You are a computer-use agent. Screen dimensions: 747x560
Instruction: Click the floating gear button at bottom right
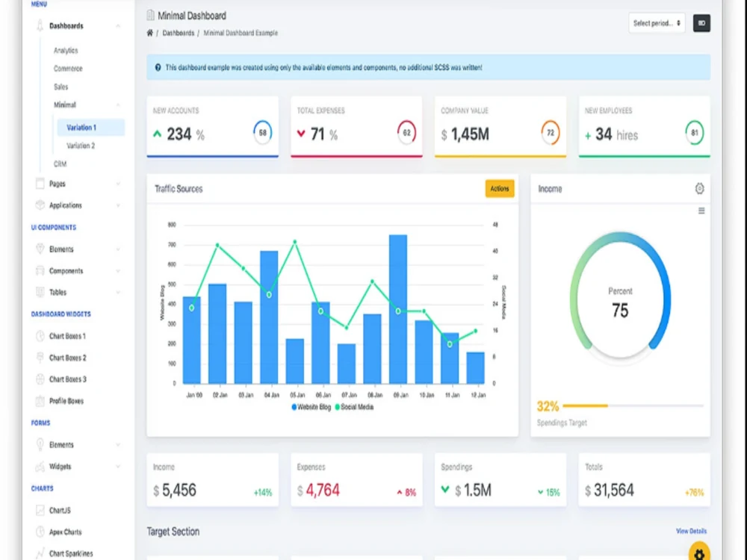click(x=699, y=553)
